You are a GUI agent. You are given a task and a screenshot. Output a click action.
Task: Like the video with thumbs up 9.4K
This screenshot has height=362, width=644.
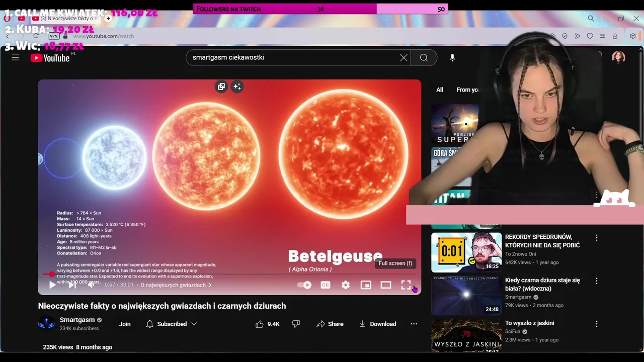268,324
